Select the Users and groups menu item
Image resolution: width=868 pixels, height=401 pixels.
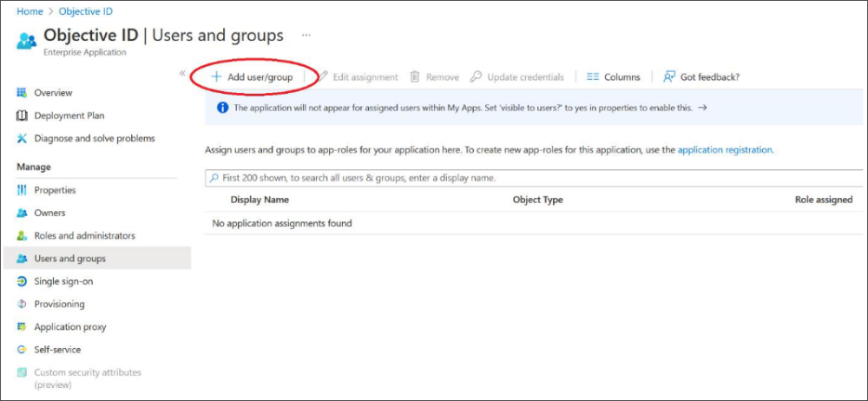69,259
